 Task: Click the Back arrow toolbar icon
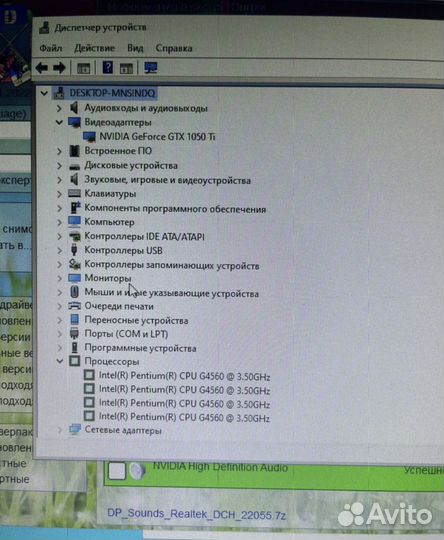click(x=42, y=68)
